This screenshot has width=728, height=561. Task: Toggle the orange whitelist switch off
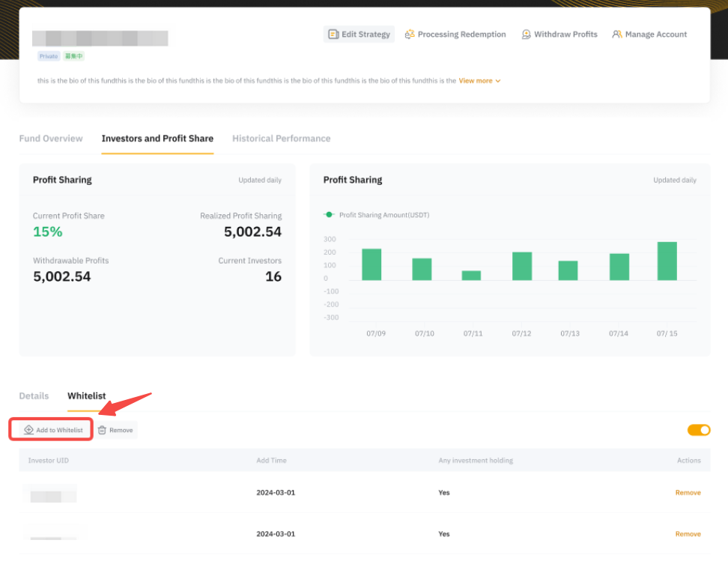point(698,430)
